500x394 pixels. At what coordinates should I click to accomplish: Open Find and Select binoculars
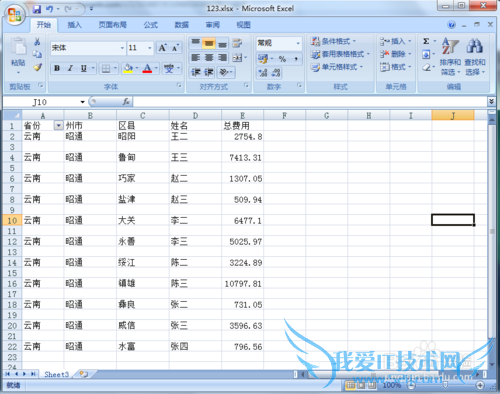pos(475,57)
